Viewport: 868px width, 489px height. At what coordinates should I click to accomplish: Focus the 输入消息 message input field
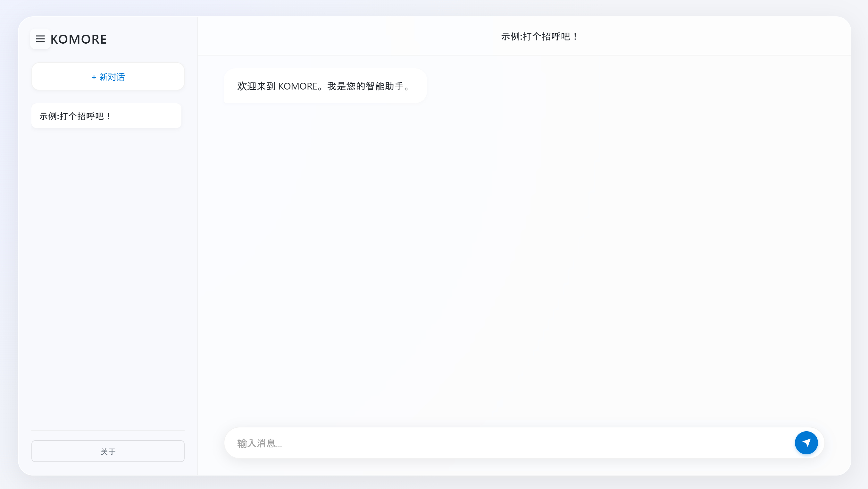tap(505, 443)
